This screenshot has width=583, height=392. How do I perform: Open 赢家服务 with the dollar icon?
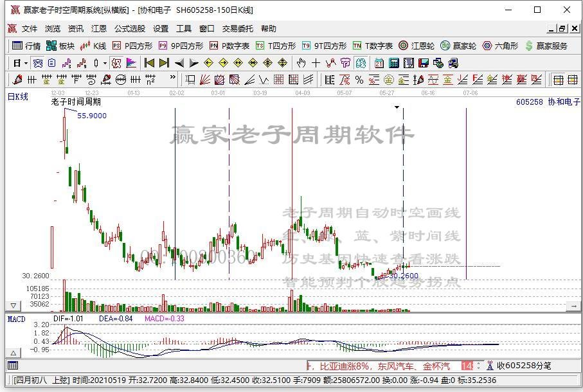click(546, 46)
